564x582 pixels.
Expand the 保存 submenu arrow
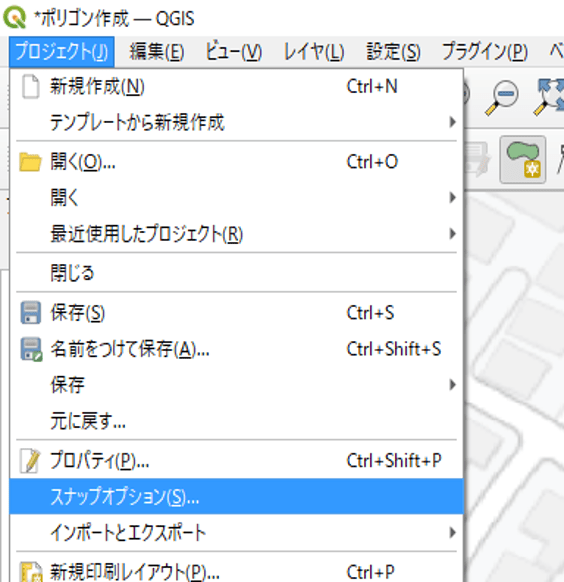pos(452,385)
